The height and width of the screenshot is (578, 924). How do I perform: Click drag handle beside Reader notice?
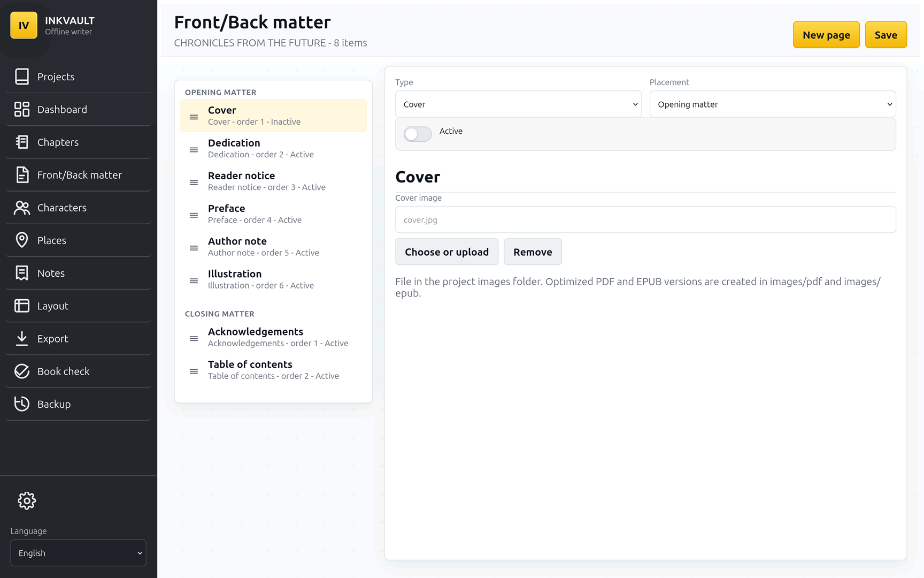pos(194,182)
